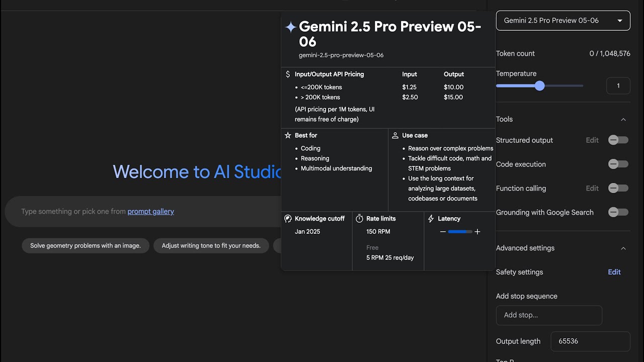Collapse the Tools section
Screen dimensions: 644x362
(623, 120)
